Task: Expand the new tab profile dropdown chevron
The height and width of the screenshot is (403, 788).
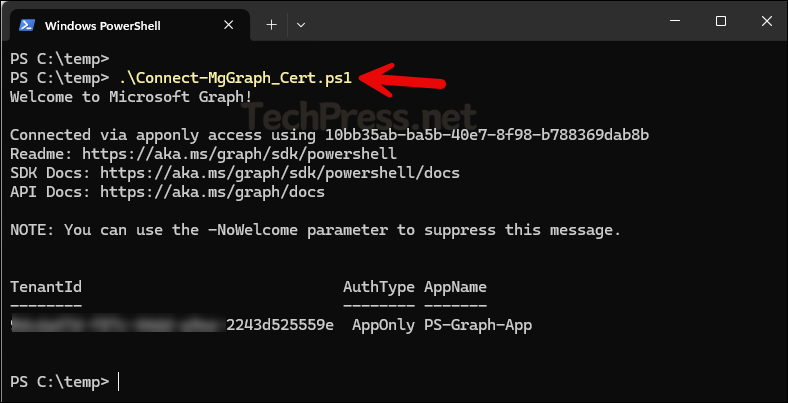Action: [301, 24]
